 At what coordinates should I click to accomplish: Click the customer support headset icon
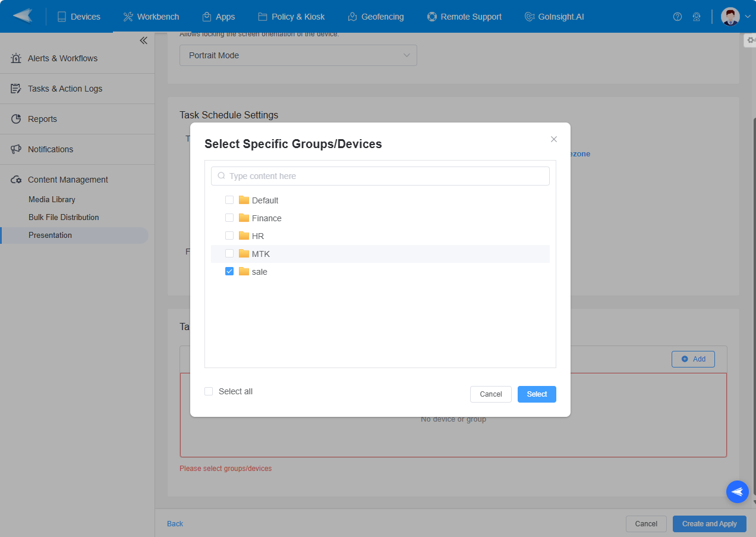[696, 17]
